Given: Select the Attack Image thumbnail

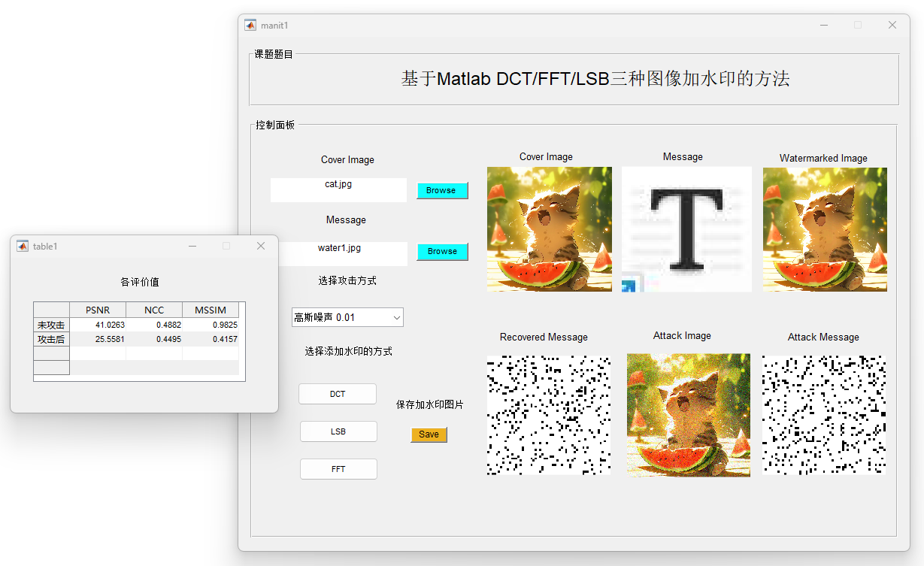Looking at the screenshot, I should [x=689, y=415].
